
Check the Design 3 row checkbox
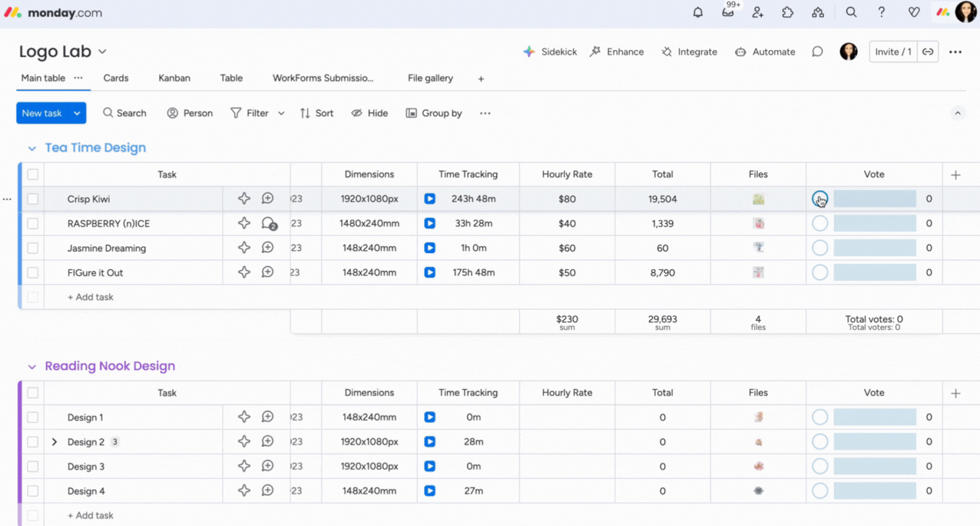click(x=33, y=467)
